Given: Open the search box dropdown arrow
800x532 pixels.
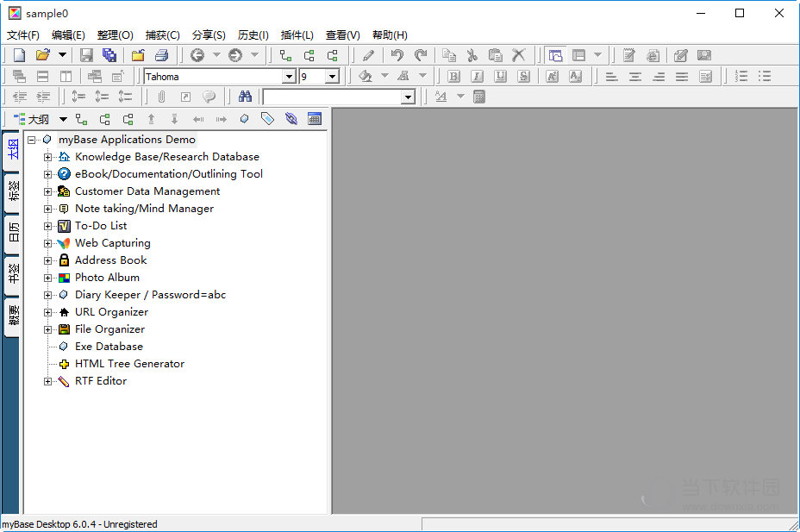Looking at the screenshot, I should pyautogui.click(x=408, y=97).
